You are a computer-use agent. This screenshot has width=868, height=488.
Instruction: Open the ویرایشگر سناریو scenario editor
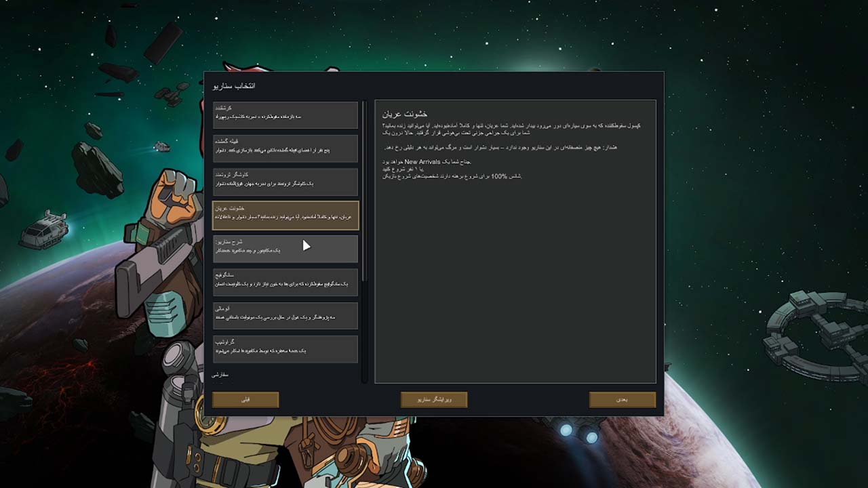point(434,400)
